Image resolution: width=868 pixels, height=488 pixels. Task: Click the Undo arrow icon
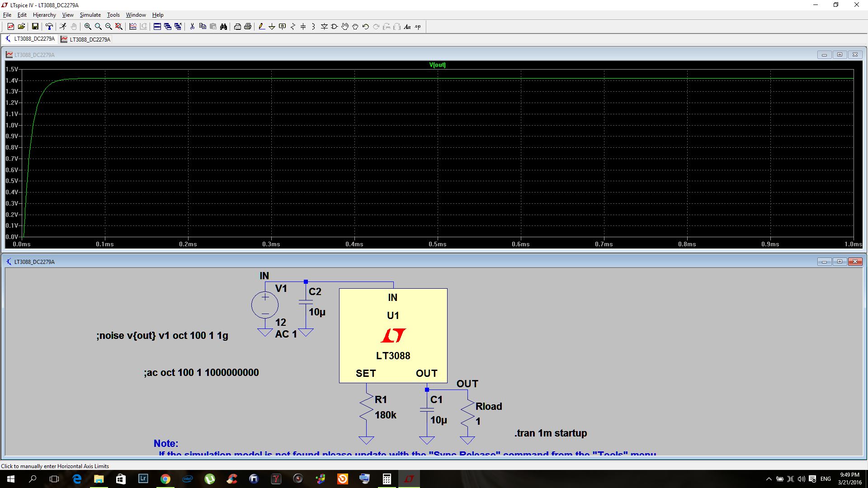click(366, 27)
